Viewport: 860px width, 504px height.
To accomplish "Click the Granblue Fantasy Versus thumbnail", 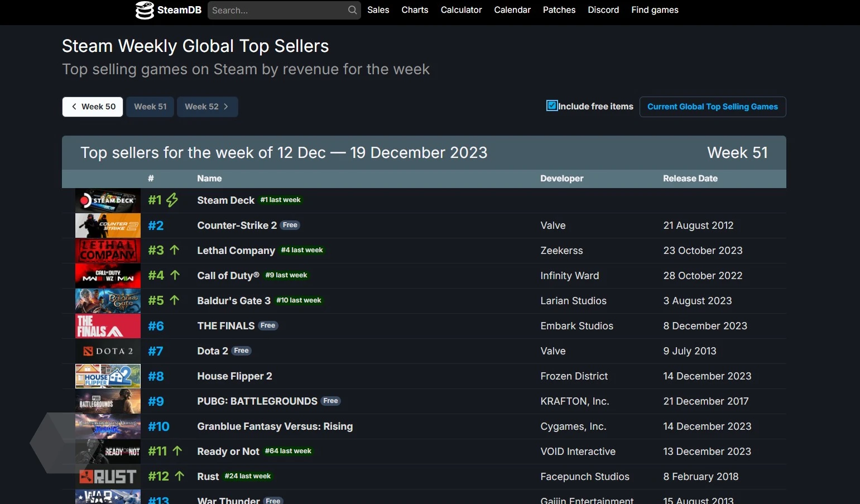I will (108, 426).
